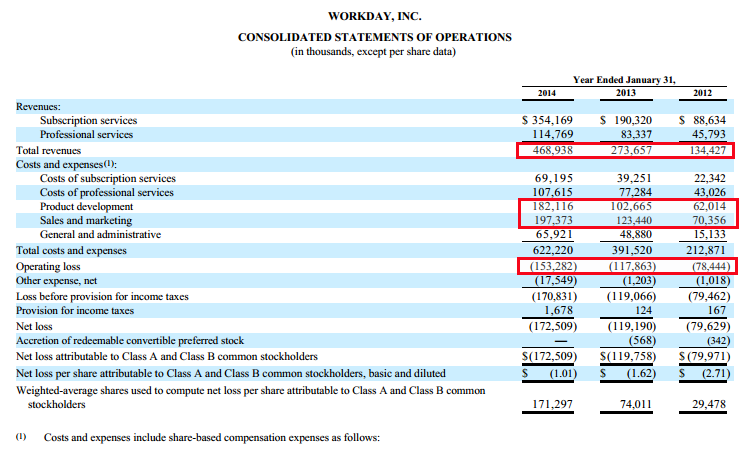The image size is (751, 455).
Task: Select the Consolidated Statements of Operations heading
Action: (x=375, y=37)
